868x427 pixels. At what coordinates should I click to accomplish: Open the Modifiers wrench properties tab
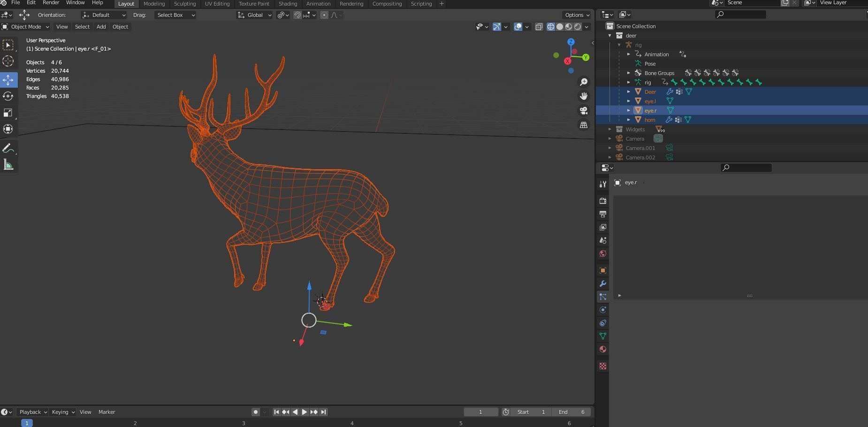[x=603, y=284]
